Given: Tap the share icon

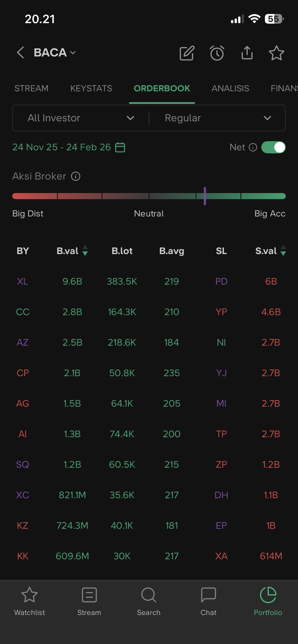Looking at the screenshot, I should [x=247, y=53].
